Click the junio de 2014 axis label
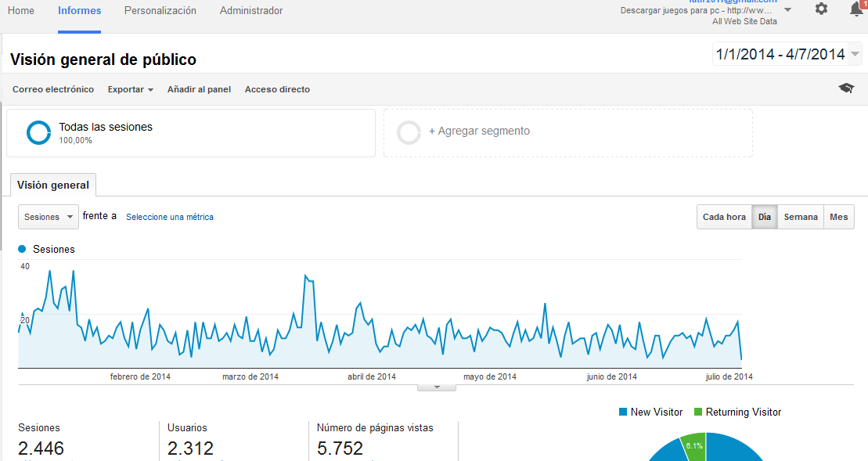The image size is (868, 461). (x=612, y=377)
